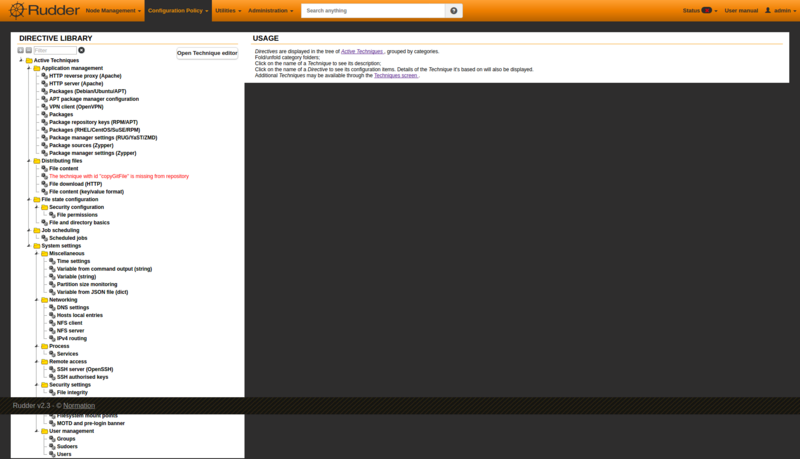Click the Open Technique editor button
This screenshot has width=800, height=459.
(207, 53)
